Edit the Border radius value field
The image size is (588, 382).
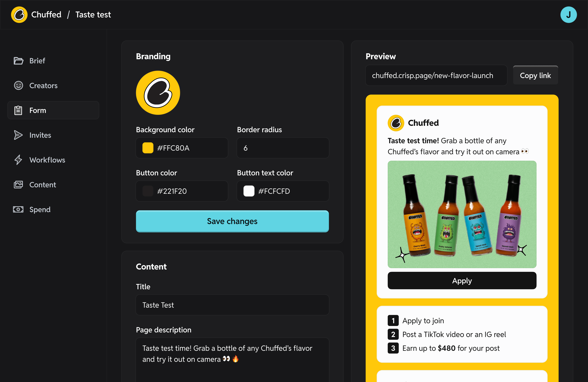[x=283, y=148]
